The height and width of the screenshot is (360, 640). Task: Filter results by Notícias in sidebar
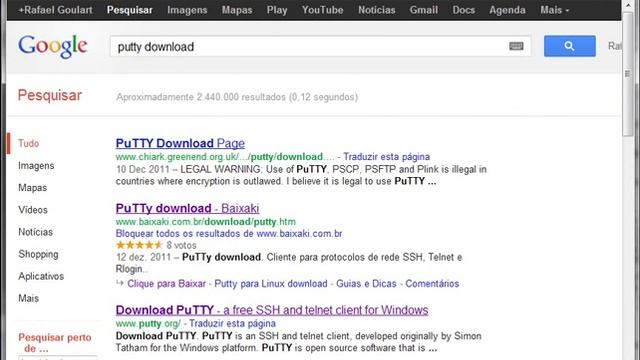point(35,232)
